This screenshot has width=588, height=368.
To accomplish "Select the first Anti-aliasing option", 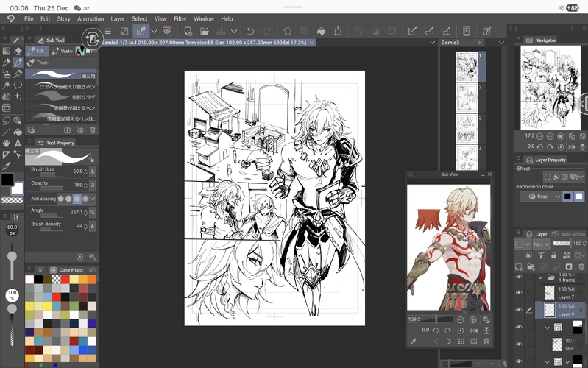I will pyautogui.click(x=61, y=199).
